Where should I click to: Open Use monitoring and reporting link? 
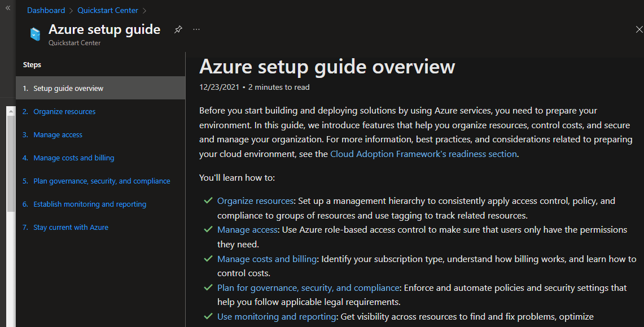click(277, 316)
